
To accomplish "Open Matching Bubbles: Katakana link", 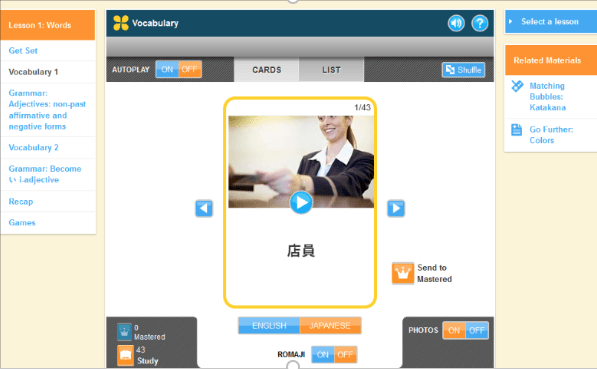I will click(x=548, y=97).
